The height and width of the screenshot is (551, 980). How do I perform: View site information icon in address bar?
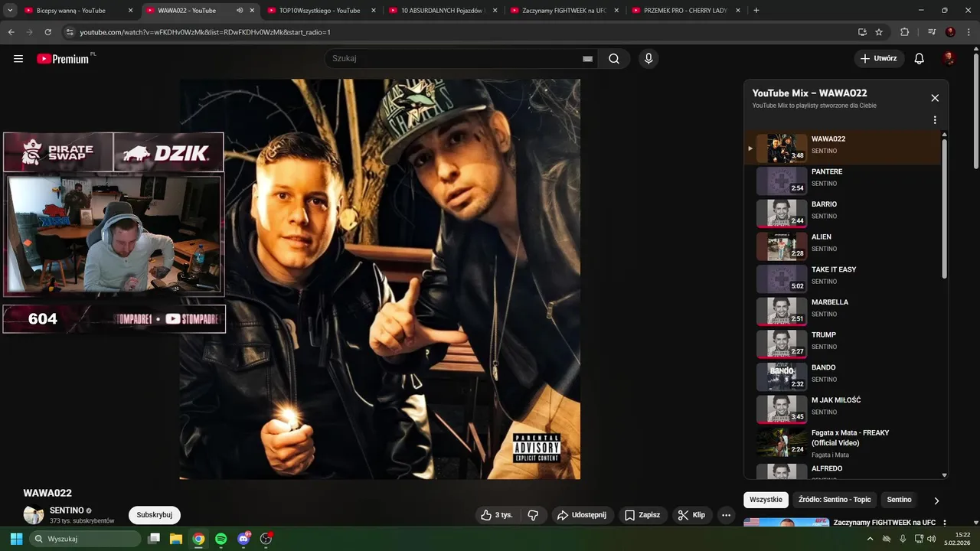pos(70,32)
